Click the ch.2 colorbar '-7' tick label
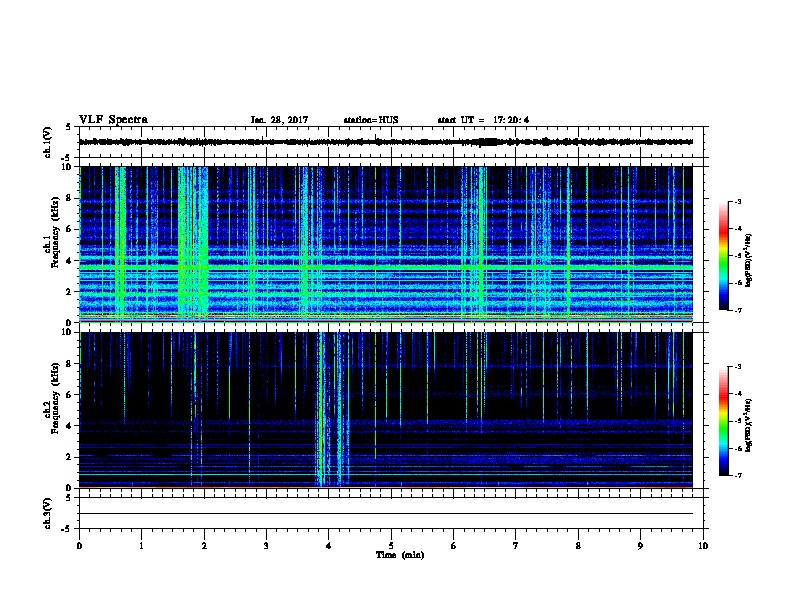The height and width of the screenshot is (612, 792). point(738,475)
